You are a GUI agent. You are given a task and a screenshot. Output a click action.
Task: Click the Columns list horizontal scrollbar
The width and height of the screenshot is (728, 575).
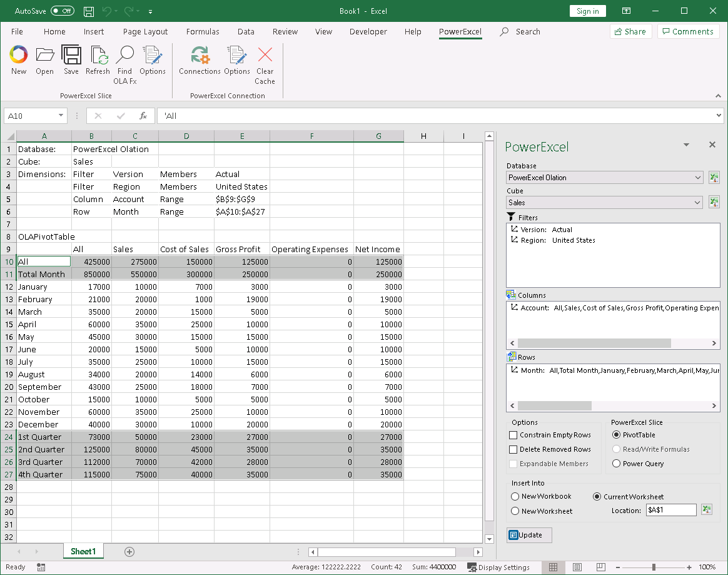(x=594, y=343)
